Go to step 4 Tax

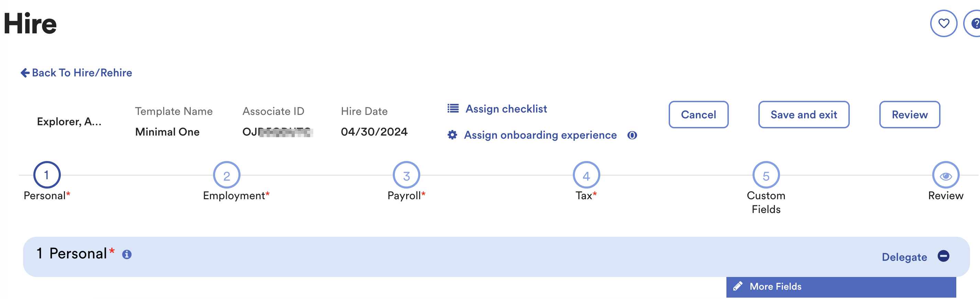[x=586, y=175]
